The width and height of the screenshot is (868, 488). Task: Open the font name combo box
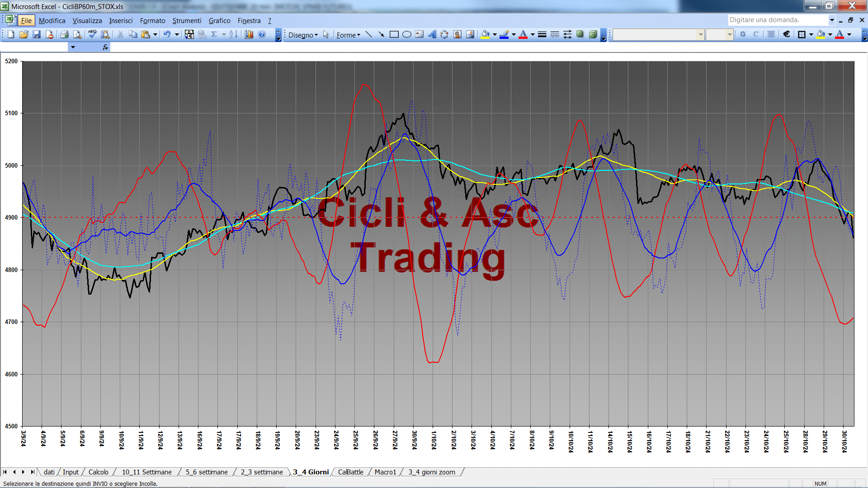(659, 34)
